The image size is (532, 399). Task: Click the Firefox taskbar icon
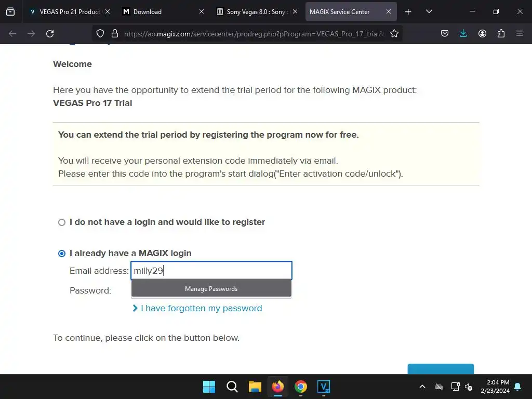click(278, 387)
